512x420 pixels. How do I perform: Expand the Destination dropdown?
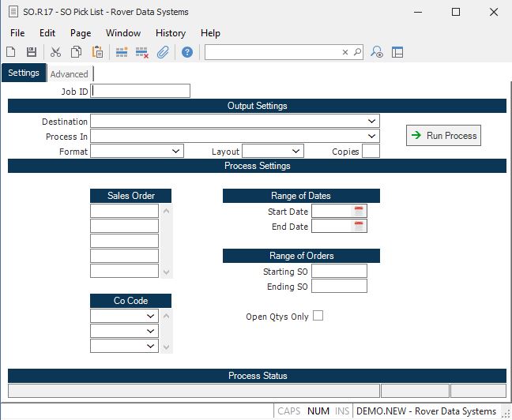(x=371, y=122)
